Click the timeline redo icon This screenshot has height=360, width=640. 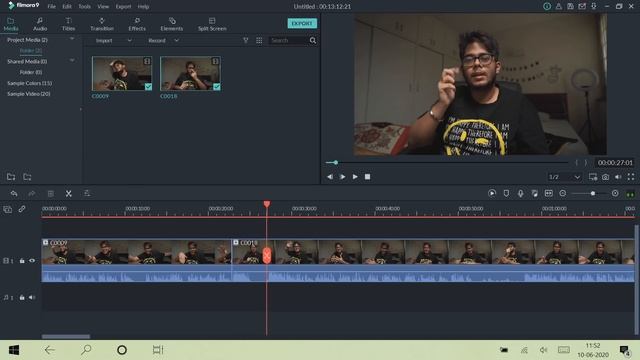[31, 193]
